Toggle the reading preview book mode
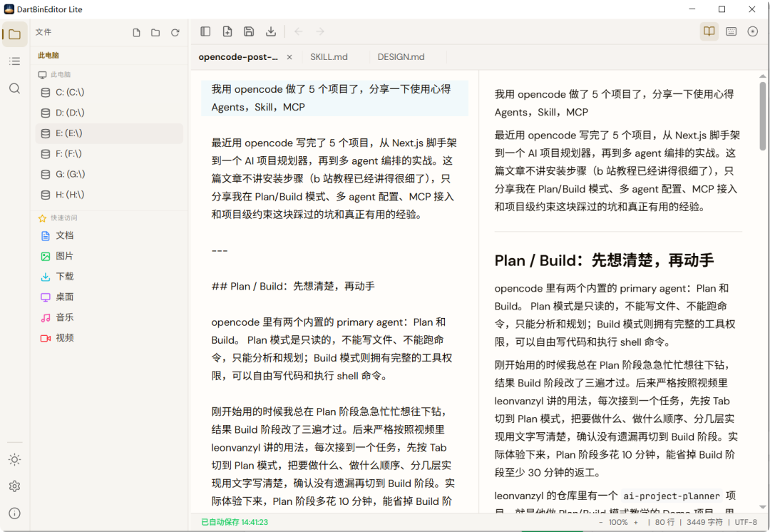The height and width of the screenshot is (532, 770). (709, 31)
